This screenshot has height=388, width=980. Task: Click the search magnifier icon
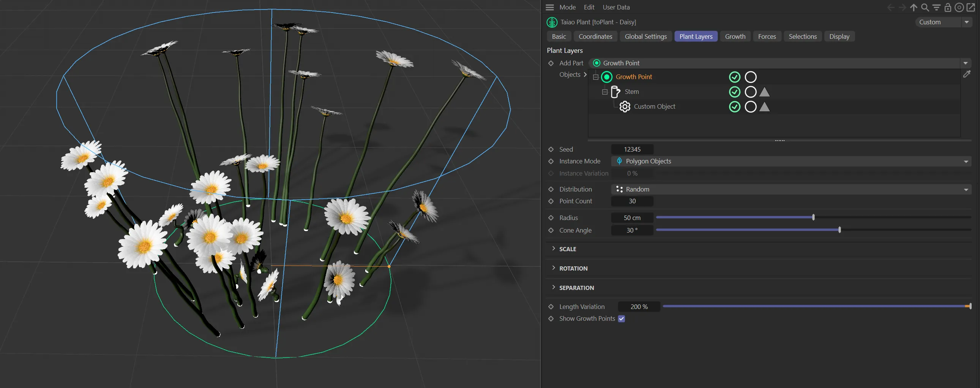925,7
